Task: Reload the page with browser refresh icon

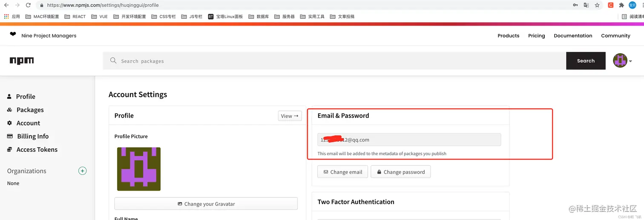Action: 28,5
